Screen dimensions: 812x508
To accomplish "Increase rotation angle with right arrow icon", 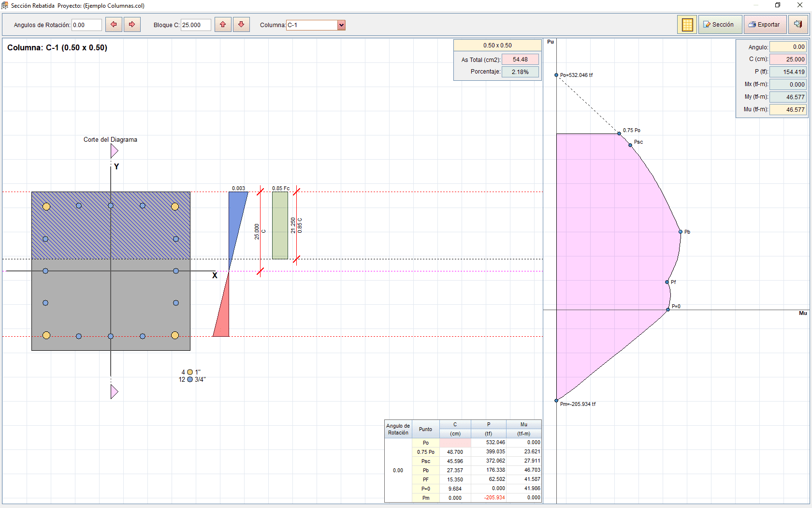I will (132, 24).
